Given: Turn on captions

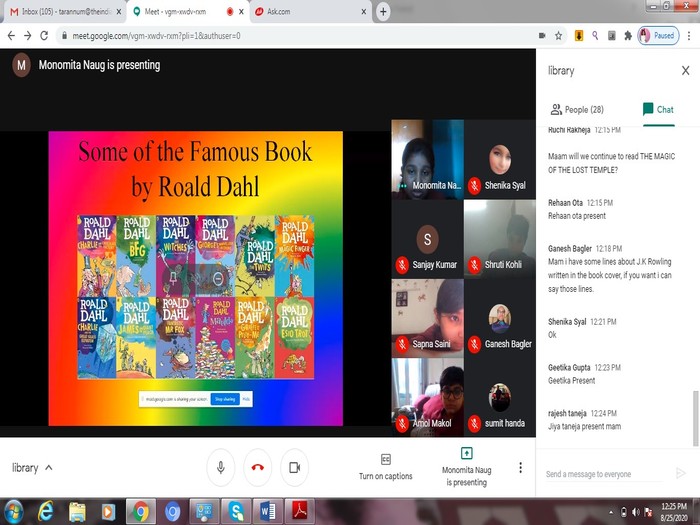Looking at the screenshot, I should (386, 467).
